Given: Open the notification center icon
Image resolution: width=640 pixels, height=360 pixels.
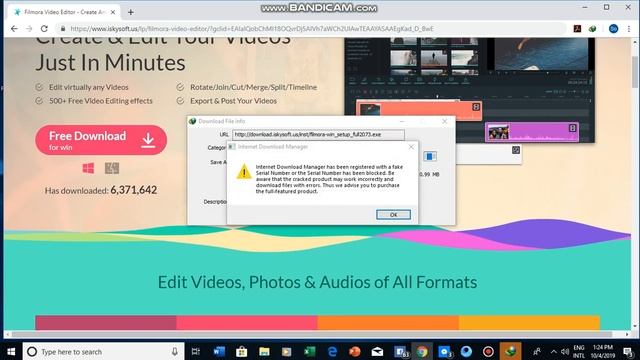Looking at the screenshot, I should tap(629, 351).
